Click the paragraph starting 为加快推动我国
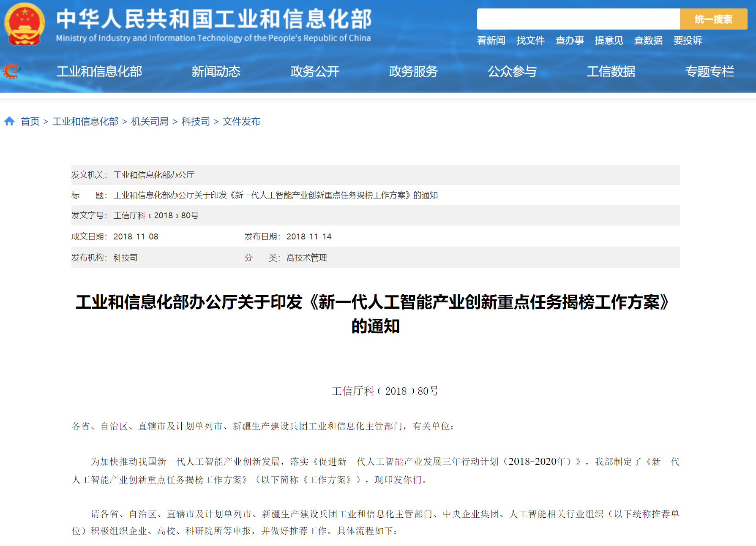 click(x=376, y=471)
